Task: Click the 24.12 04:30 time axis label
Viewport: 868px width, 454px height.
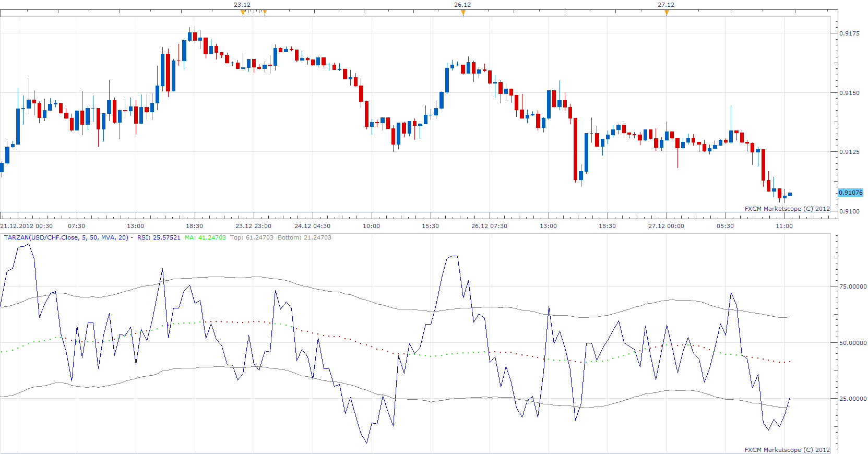Action: 312,226
